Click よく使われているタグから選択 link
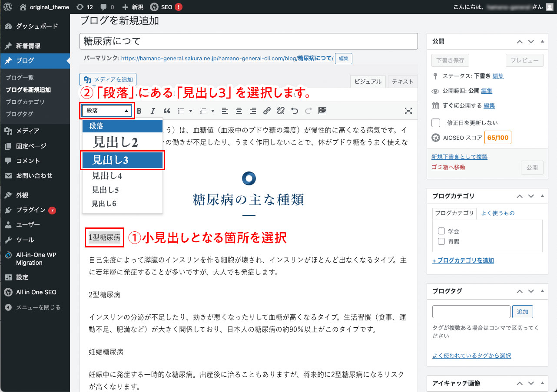 (x=471, y=356)
